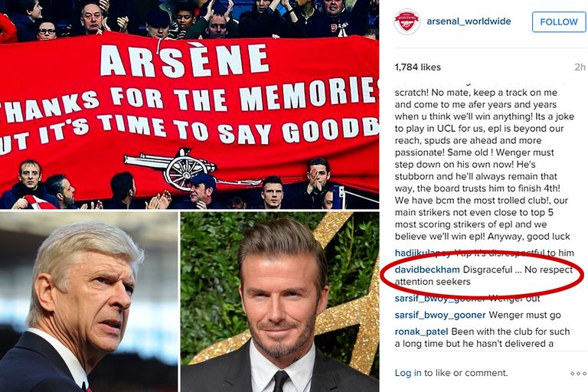Click the Log in link
Screen dimensions: 588x392
pos(407,373)
